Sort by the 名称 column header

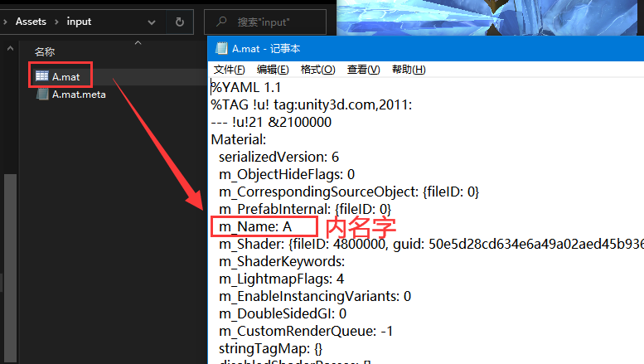[x=45, y=51]
